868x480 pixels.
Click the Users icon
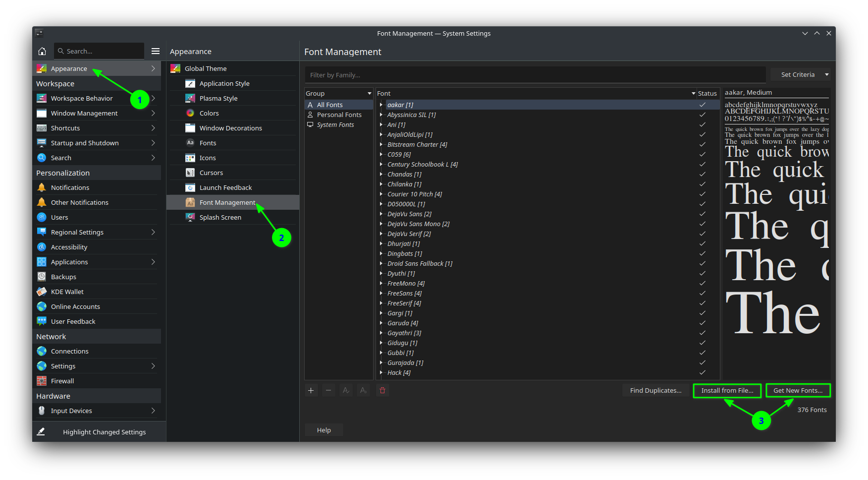[x=42, y=217]
